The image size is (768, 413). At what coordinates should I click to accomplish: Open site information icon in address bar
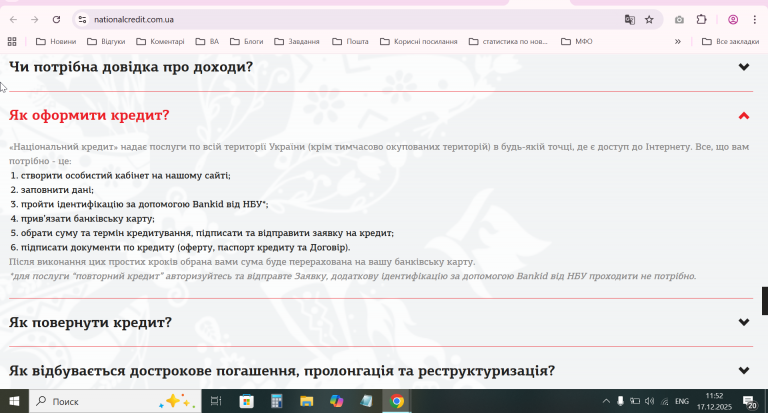tap(82, 20)
